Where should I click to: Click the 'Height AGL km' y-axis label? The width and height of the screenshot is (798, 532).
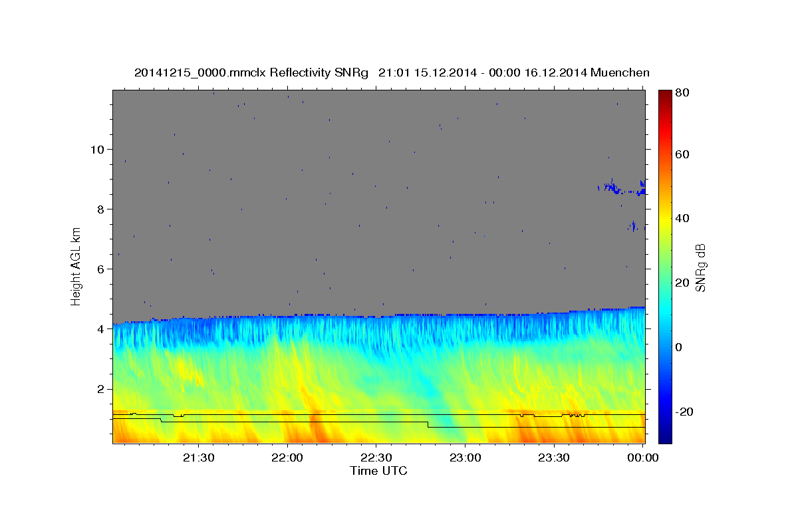[76, 267]
